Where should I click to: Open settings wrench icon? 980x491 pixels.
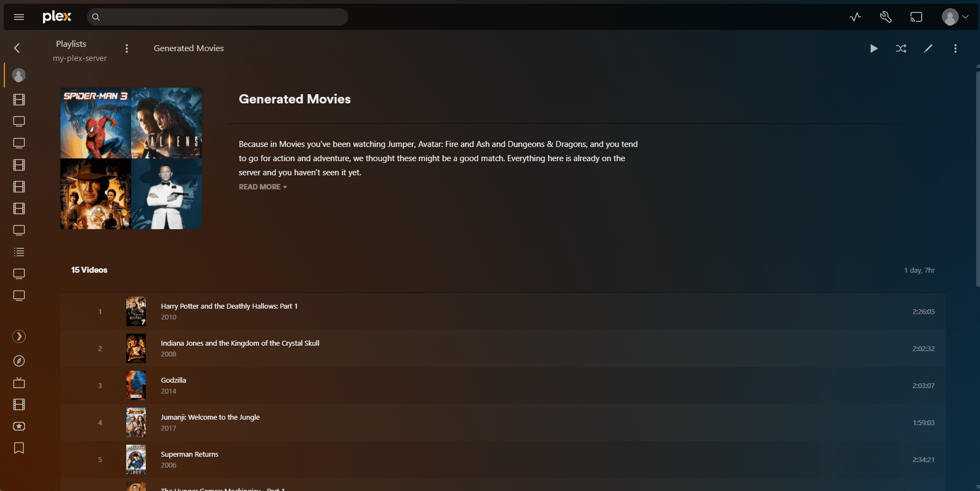pyautogui.click(x=886, y=17)
